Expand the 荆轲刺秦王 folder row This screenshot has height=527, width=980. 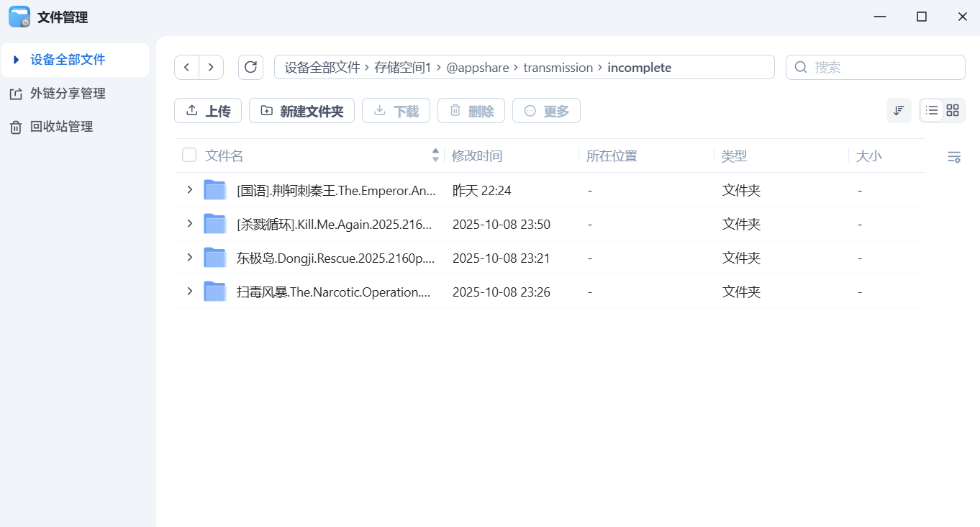tap(190, 190)
